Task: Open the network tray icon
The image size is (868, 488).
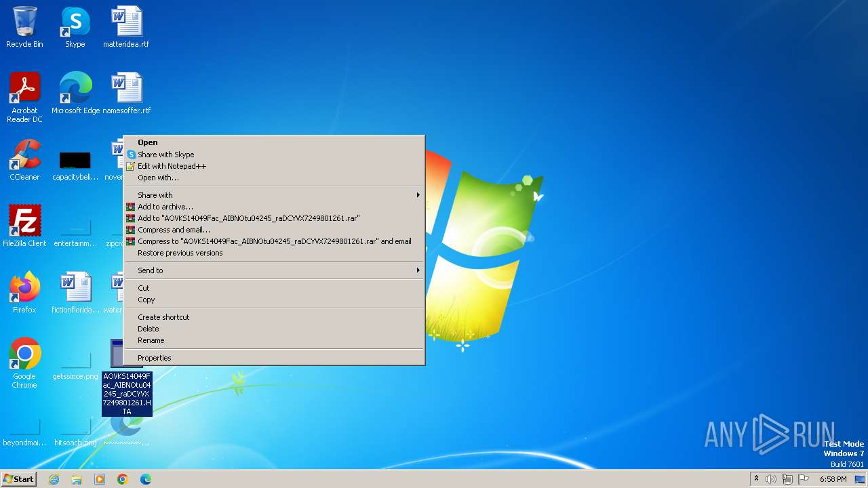Action: pyautogui.click(x=787, y=479)
